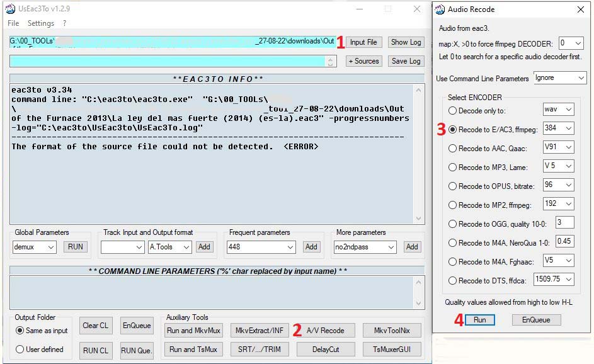Open the MP2 192 bitrate dropdown
Image resolution: width=594 pixels, height=364 pixels.
[558, 204]
